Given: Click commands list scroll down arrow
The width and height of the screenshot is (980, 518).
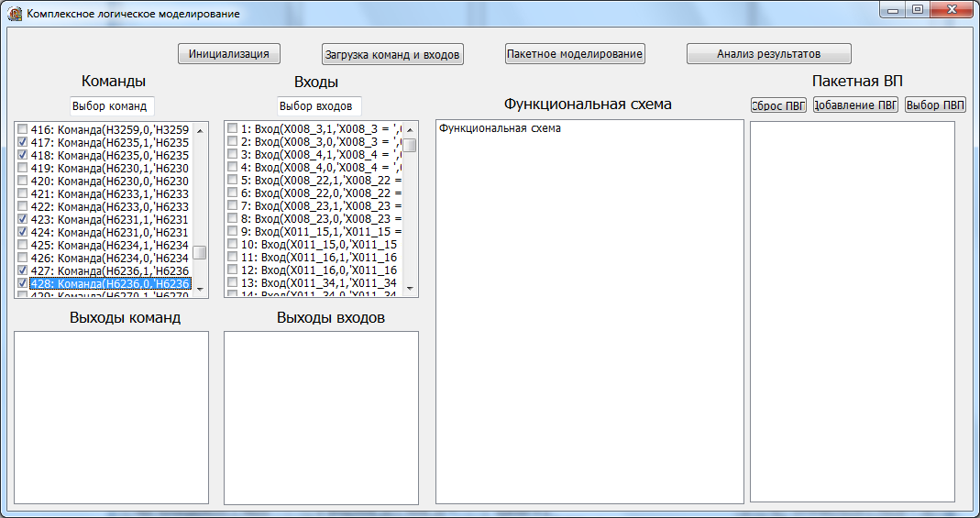Looking at the screenshot, I should [x=200, y=289].
